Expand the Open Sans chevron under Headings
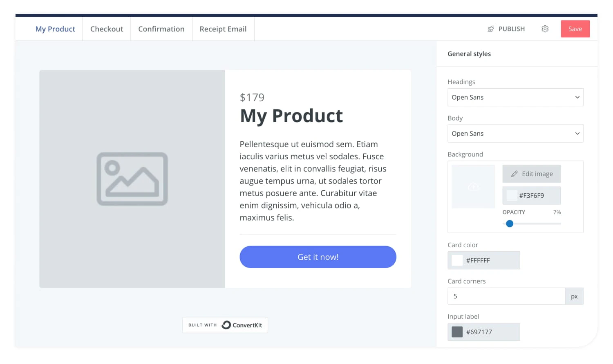 coord(577,97)
